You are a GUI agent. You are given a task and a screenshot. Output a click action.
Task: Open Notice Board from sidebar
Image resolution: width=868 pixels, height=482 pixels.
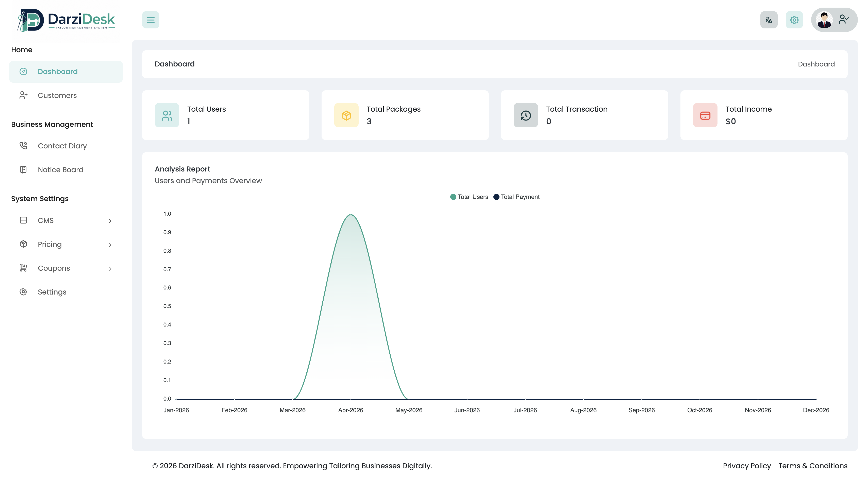60,170
